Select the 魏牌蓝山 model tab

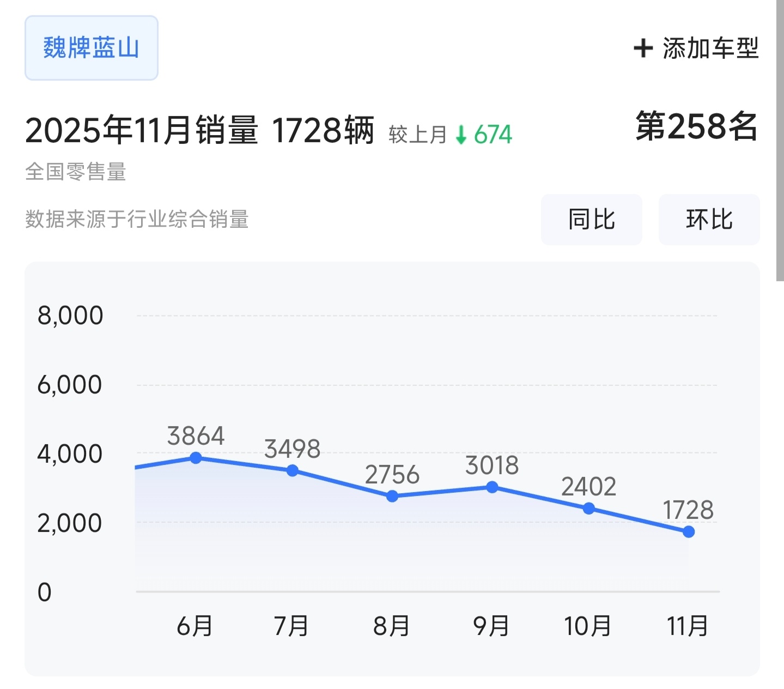(x=92, y=48)
